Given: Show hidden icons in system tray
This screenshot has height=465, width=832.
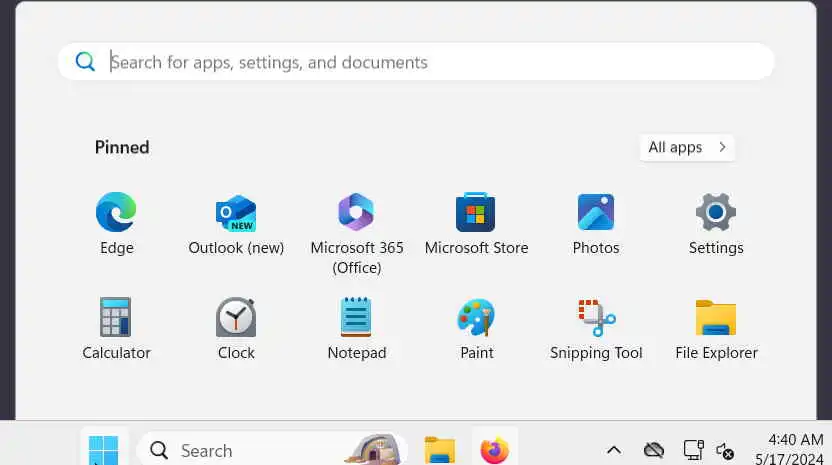Looking at the screenshot, I should (x=614, y=450).
